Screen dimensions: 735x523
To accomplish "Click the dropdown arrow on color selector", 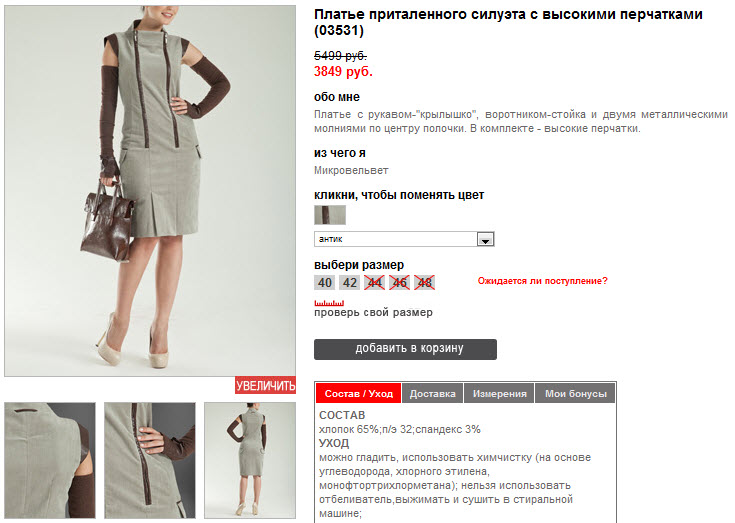I will (x=485, y=239).
